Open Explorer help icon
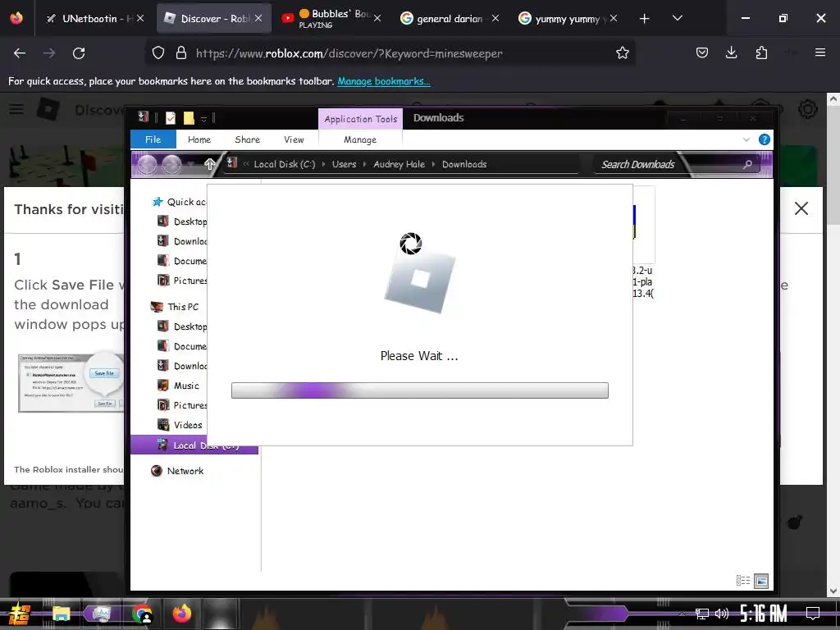840x630 pixels. coord(765,139)
